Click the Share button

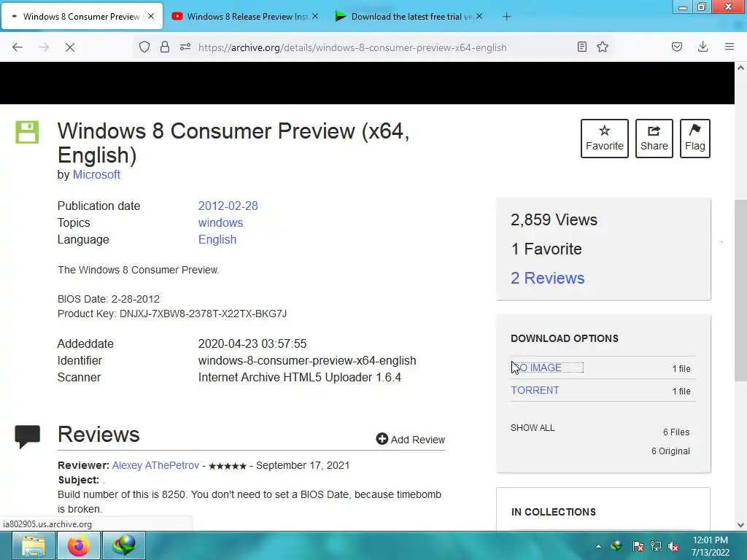pos(654,138)
